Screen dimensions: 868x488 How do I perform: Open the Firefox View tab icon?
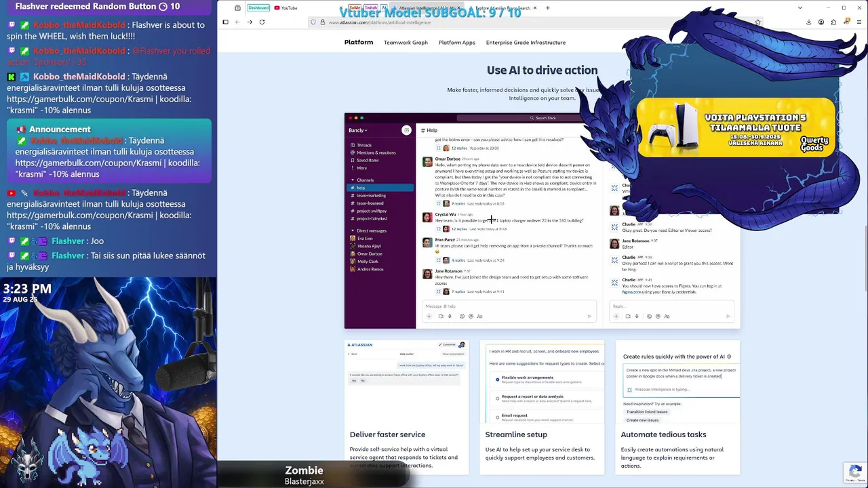coord(237,8)
